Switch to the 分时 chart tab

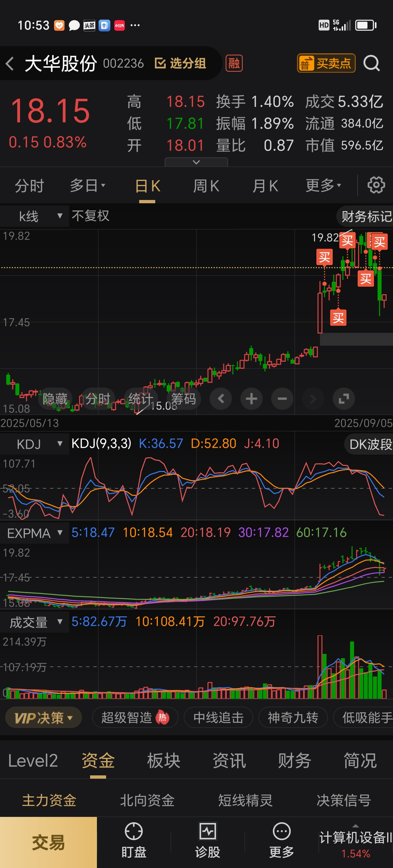(x=29, y=186)
